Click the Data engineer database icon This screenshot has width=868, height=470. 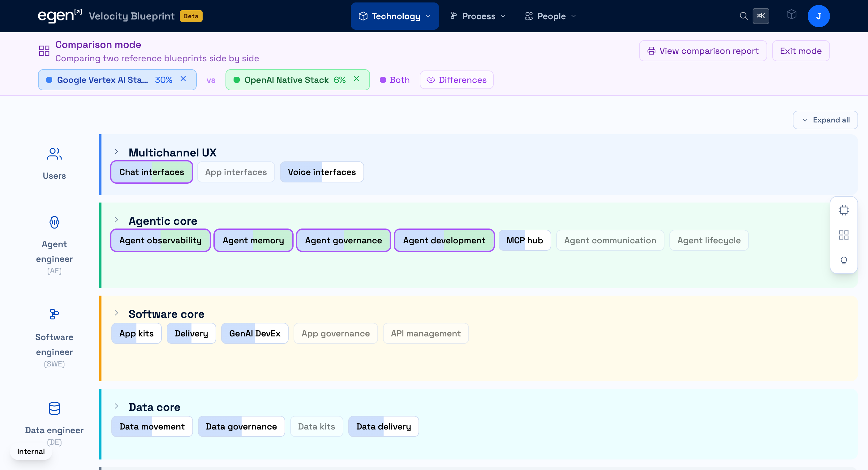pos(54,408)
